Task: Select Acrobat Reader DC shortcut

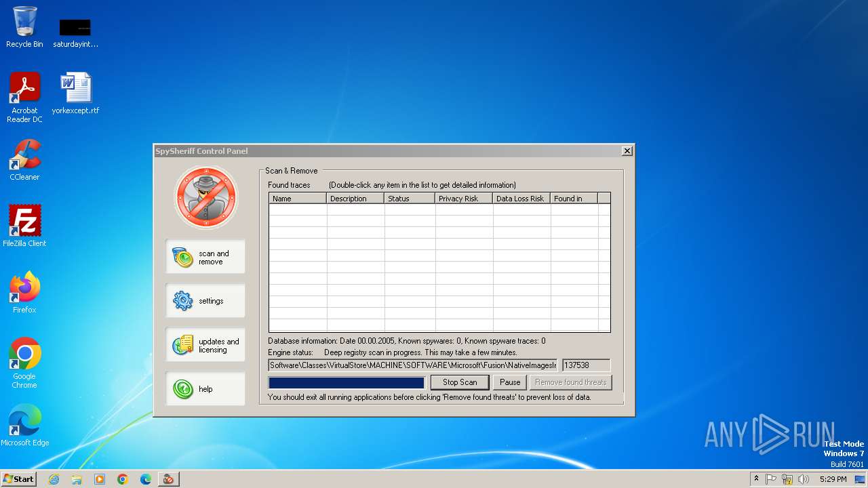Action: tap(24, 98)
